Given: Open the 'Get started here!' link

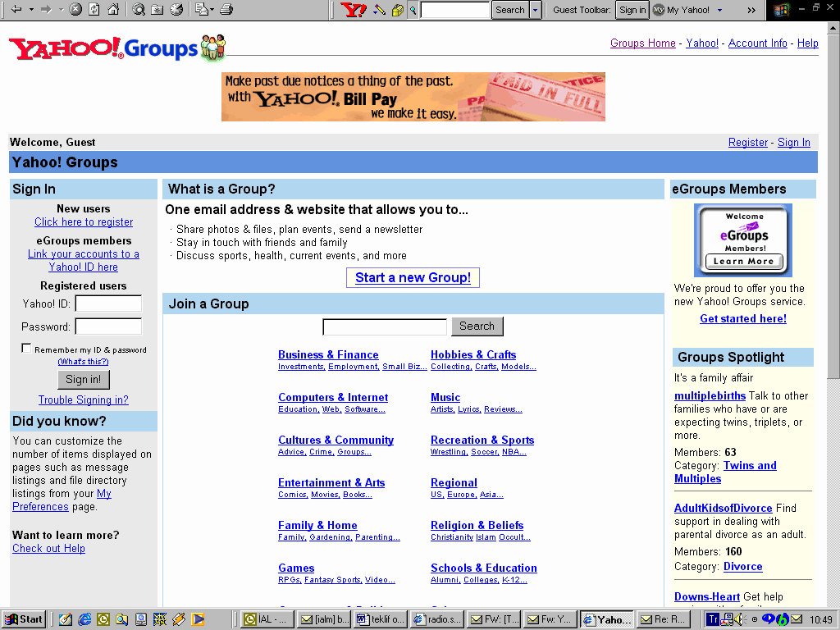Looking at the screenshot, I should tap(743, 318).
